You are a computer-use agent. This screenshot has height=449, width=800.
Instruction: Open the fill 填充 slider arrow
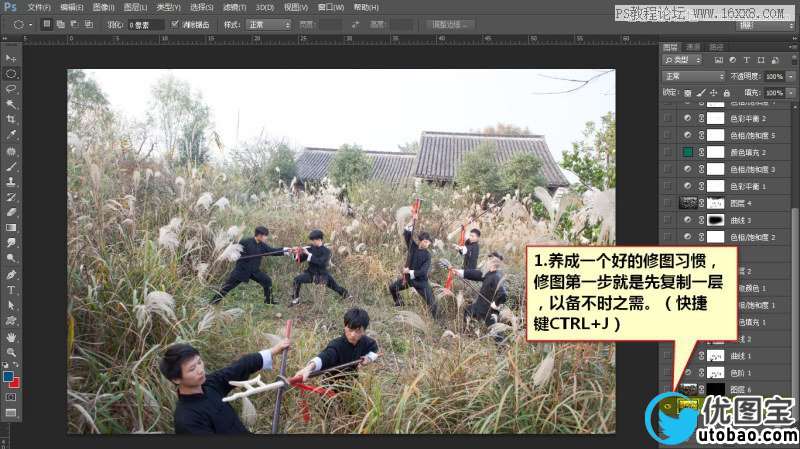[x=791, y=93]
